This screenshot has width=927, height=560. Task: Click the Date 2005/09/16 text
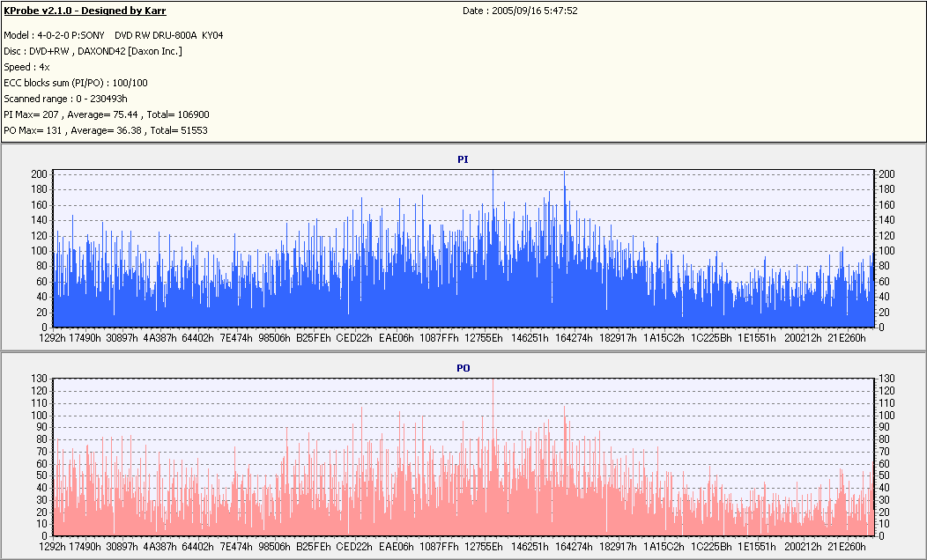[x=520, y=11]
